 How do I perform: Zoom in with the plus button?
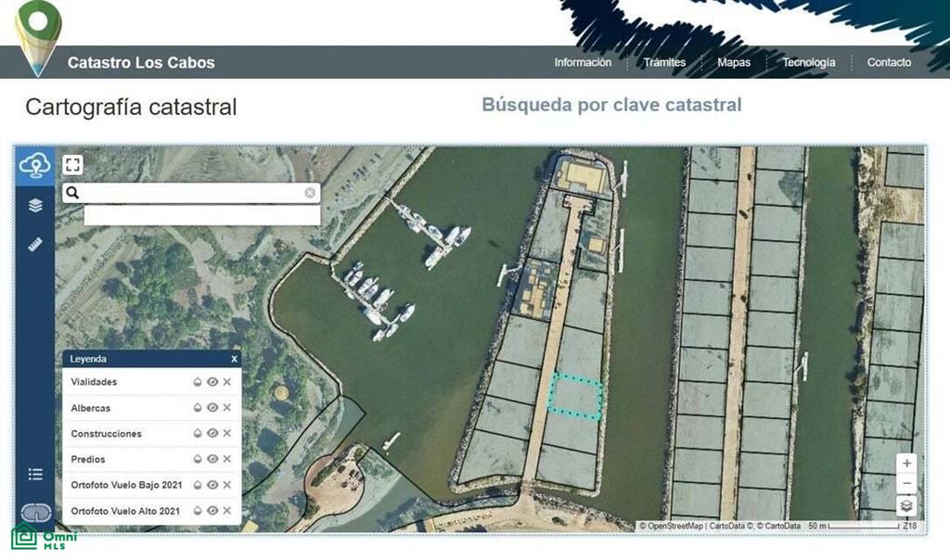[x=906, y=464]
